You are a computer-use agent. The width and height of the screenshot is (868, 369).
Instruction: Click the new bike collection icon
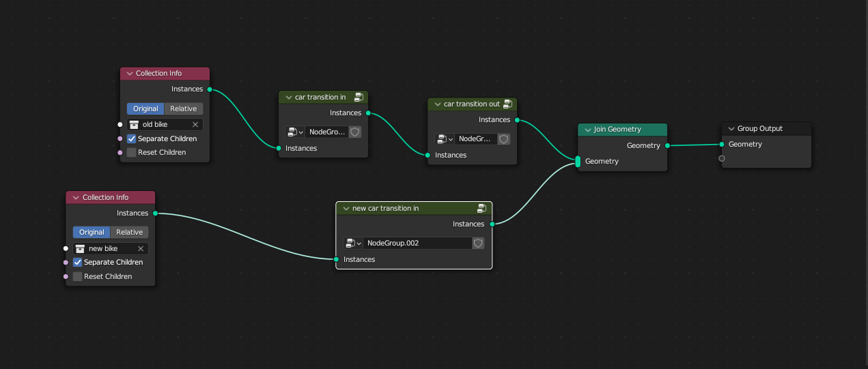pyautogui.click(x=81, y=248)
